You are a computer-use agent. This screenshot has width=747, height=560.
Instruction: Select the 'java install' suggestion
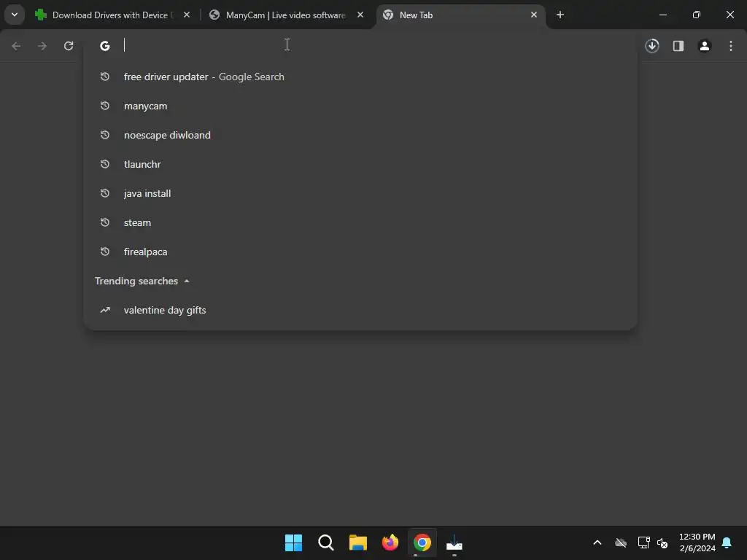click(360, 193)
